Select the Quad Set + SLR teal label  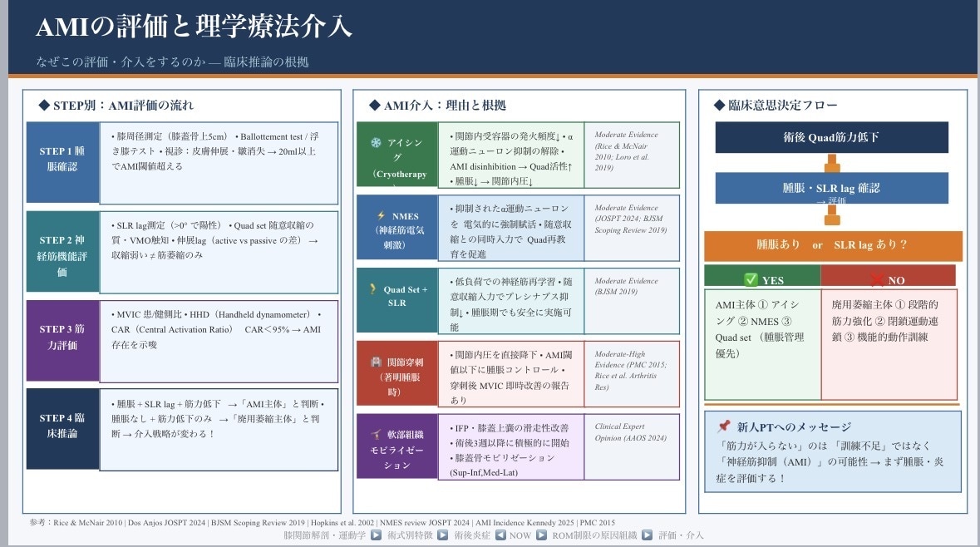click(x=396, y=300)
